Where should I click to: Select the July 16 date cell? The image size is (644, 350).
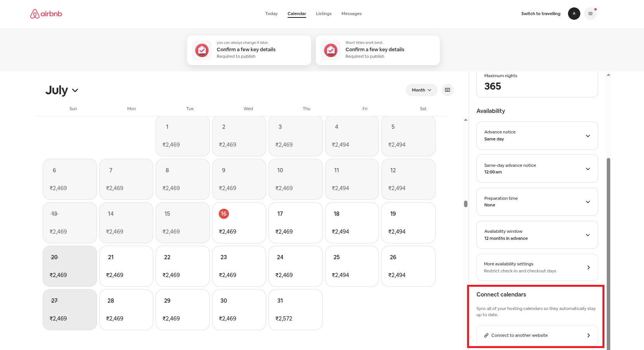[x=239, y=223]
